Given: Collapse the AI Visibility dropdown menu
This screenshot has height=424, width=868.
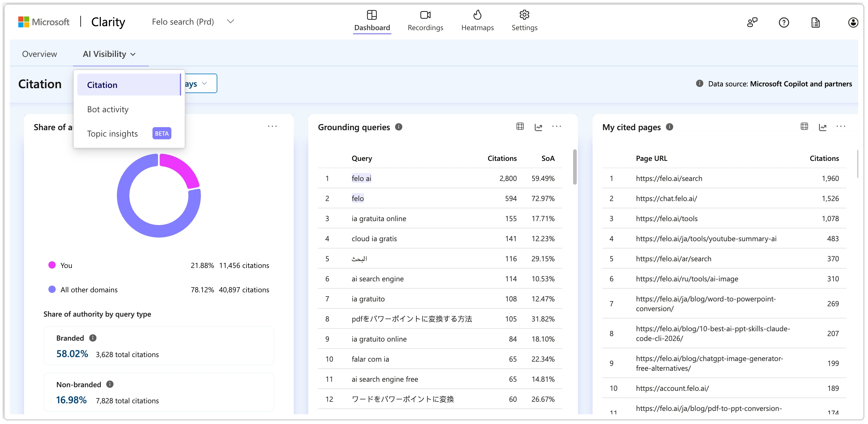Looking at the screenshot, I should point(109,54).
